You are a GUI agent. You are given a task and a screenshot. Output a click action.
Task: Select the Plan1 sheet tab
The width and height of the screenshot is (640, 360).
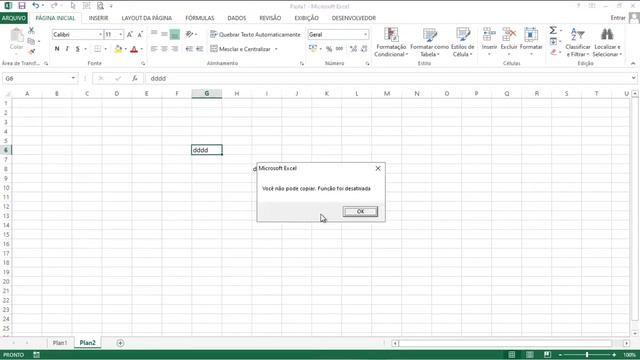(60, 343)
